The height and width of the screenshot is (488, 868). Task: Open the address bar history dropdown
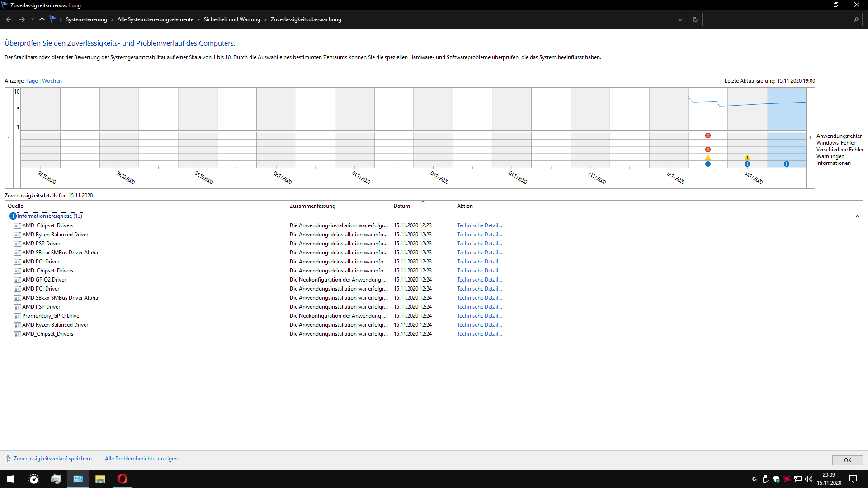coord(680,19)
